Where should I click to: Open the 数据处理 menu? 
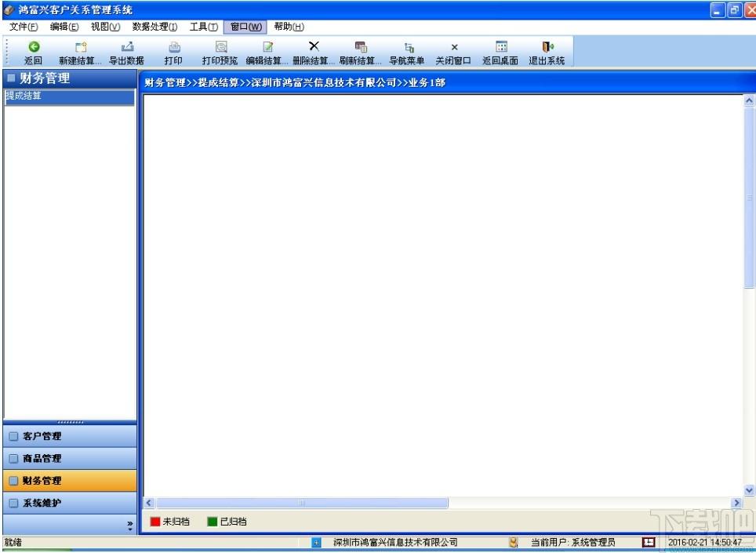(x=154, y=27)
